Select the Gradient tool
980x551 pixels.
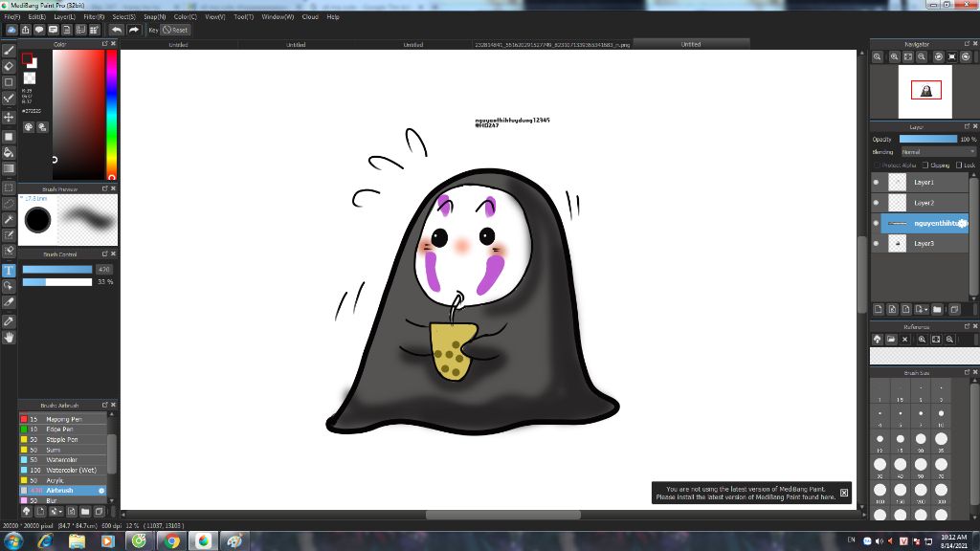pos(9,168)
